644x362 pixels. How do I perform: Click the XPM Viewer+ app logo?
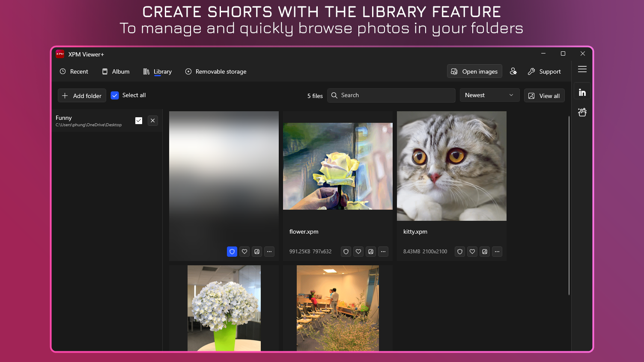click(60, 54)
